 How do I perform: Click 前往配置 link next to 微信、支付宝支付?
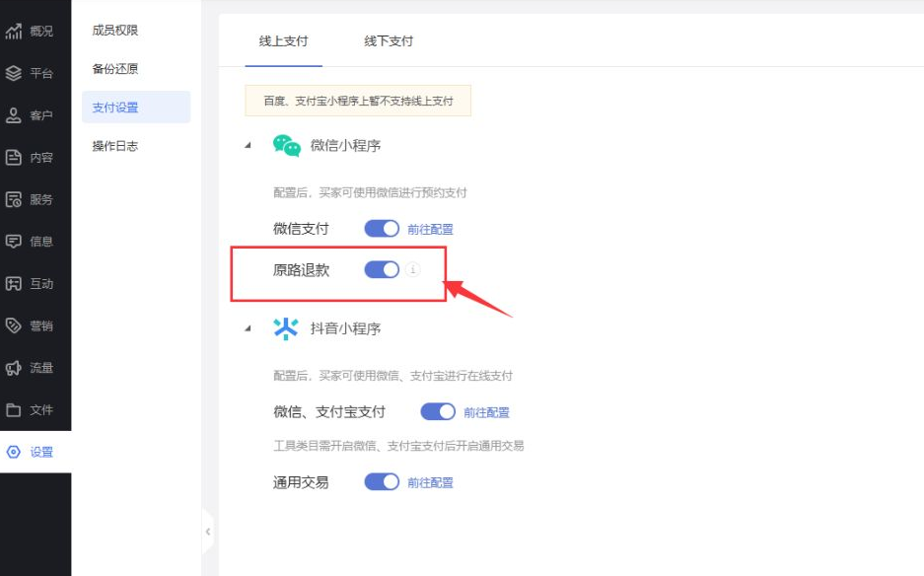point(486,412)
